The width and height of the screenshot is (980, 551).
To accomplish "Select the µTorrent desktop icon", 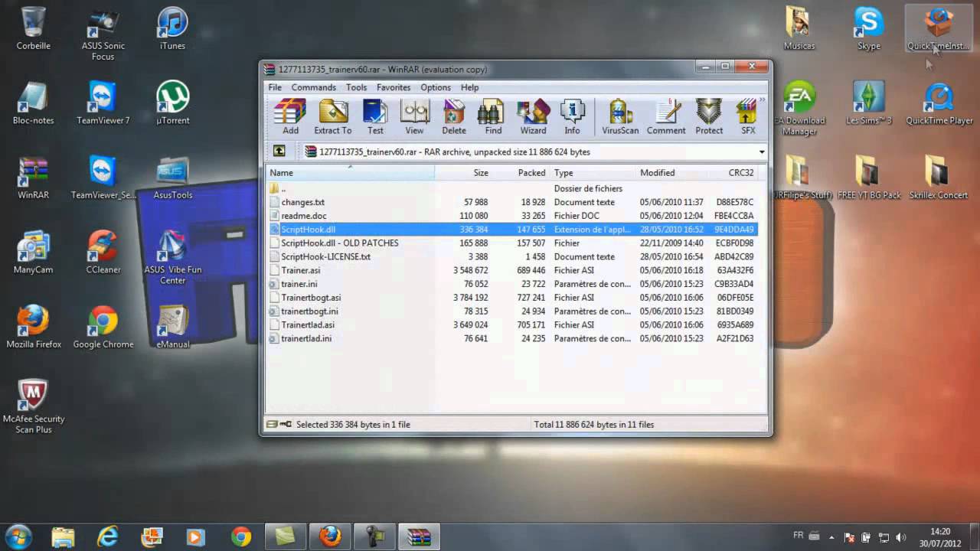I will pos(172,103).
